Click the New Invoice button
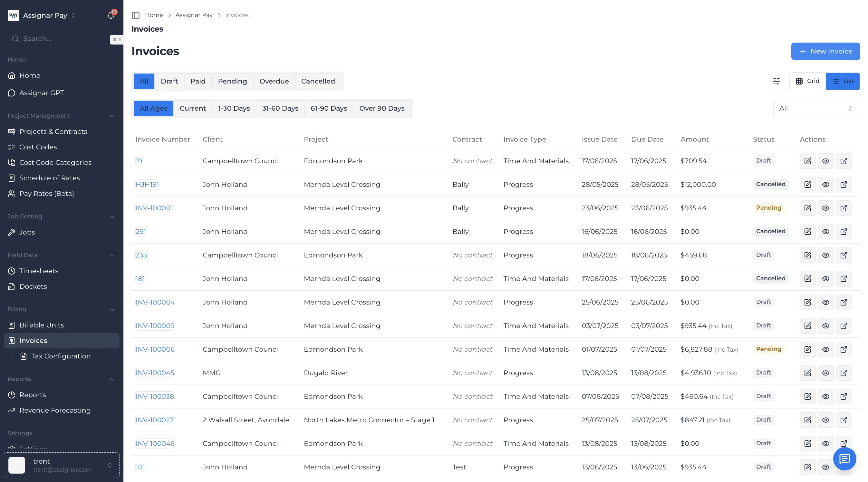Viewport: 868px width, 482px height. [x=825, y=51]
